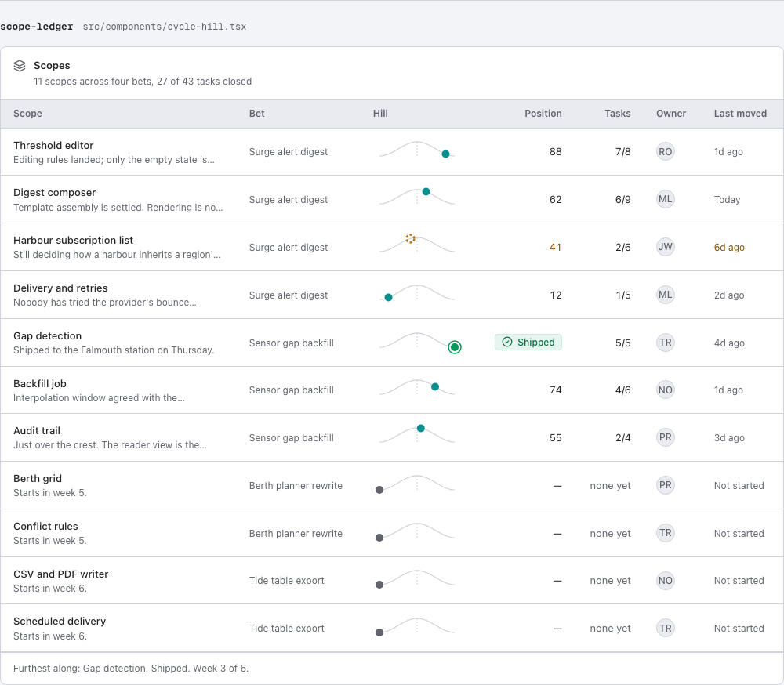Click the amber '6d ago' last moved value

pyautogui.click(x=729, y=247)
